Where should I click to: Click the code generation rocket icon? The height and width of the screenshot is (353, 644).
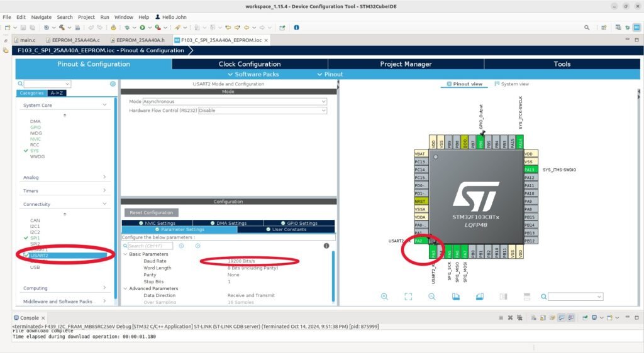(x=177, y=28)
